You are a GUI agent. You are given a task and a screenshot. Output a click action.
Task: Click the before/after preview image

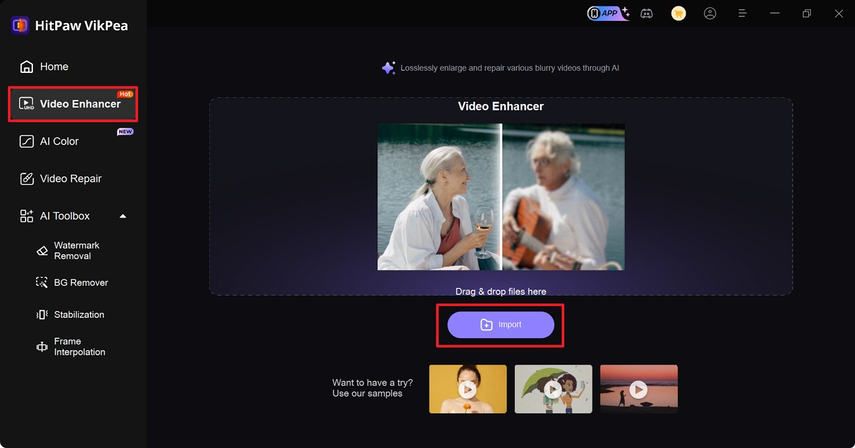point(501,197)
